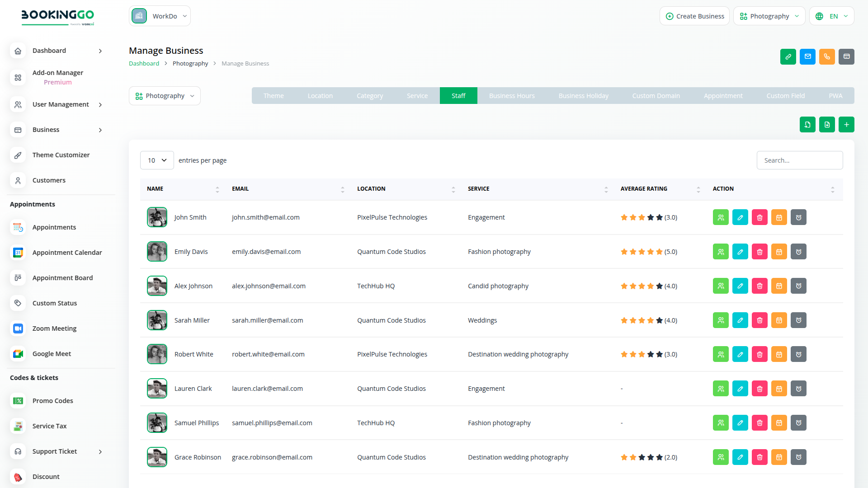
Task: Click the blue email icon button
Action: click(807, 56)
